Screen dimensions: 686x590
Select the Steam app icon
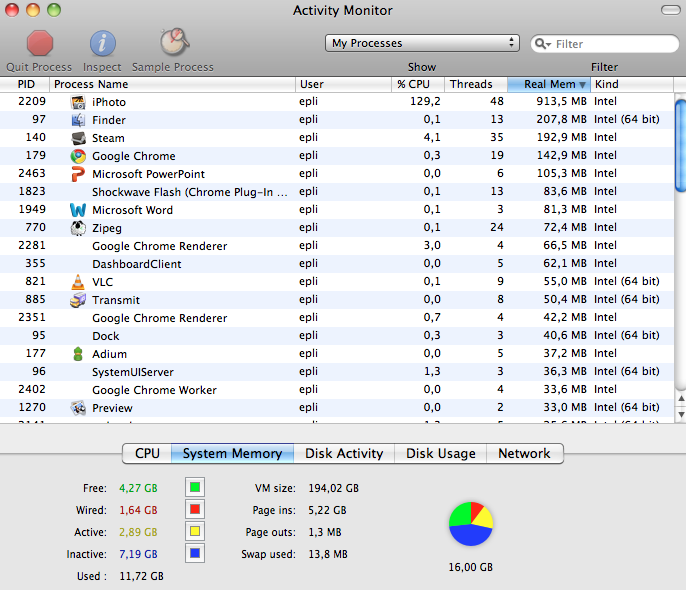point(78,138)
